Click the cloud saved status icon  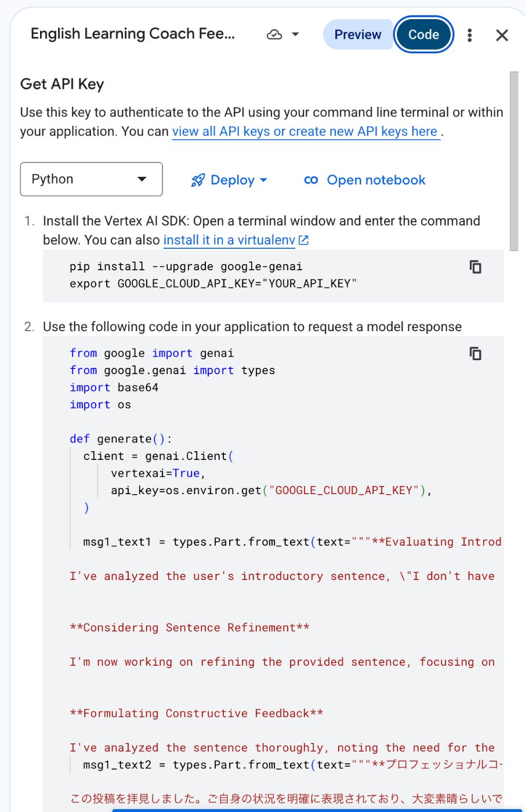pyautogui.click(x=274, y=35)
